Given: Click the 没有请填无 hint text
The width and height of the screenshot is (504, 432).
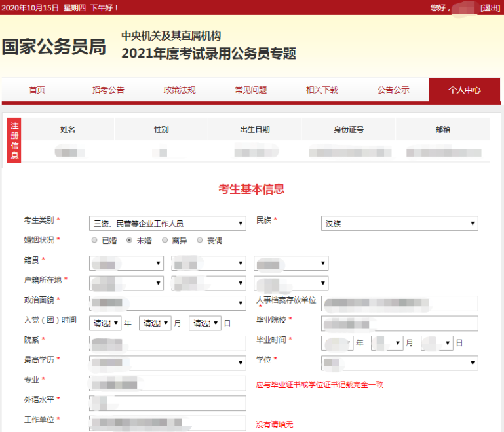Looking at the screenshot, I should click(x=275, y=424).
